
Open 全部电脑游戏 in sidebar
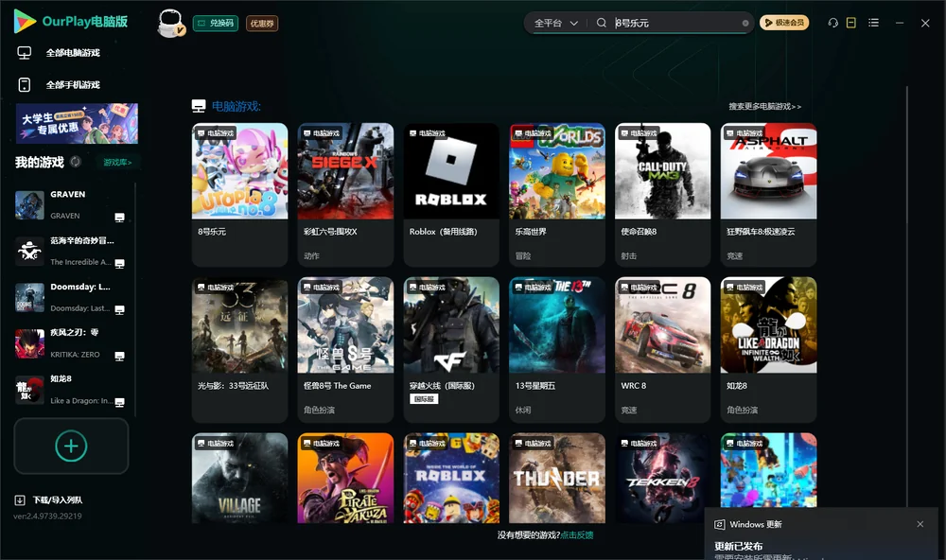point(73,53)
